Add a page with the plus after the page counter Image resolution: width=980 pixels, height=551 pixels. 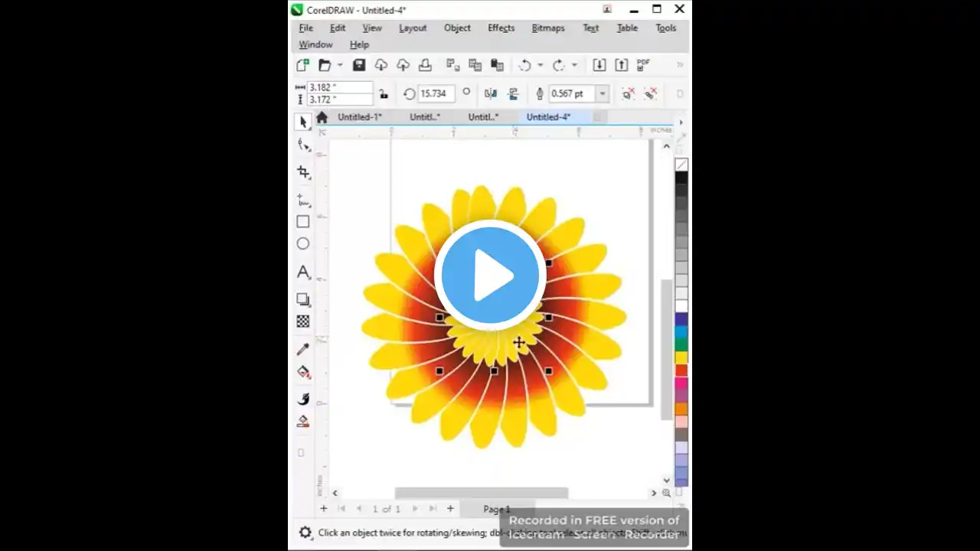450,509
